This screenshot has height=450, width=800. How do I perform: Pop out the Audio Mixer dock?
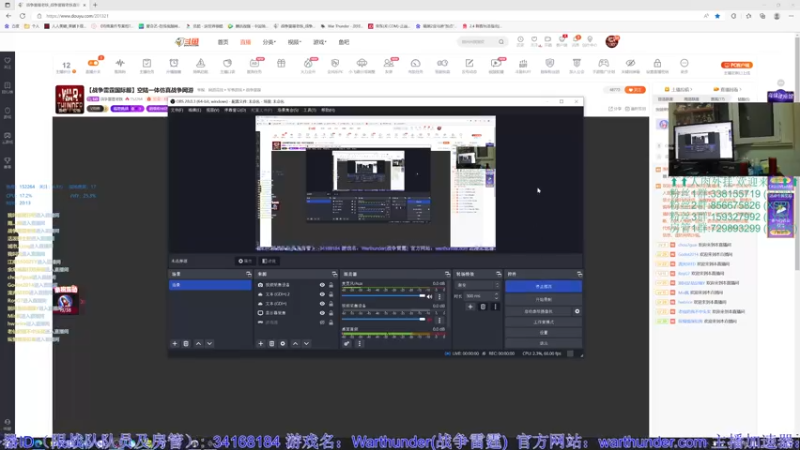tap(447, 274)
